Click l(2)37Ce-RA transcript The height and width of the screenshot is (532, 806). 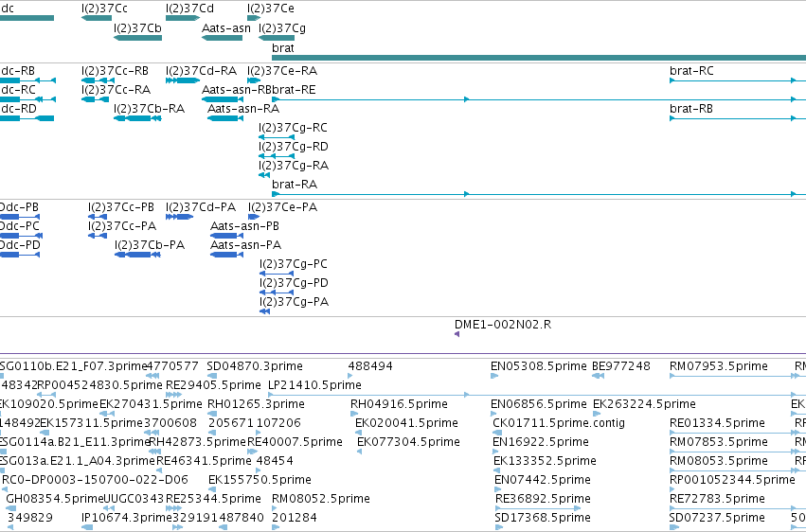(254, 80)
